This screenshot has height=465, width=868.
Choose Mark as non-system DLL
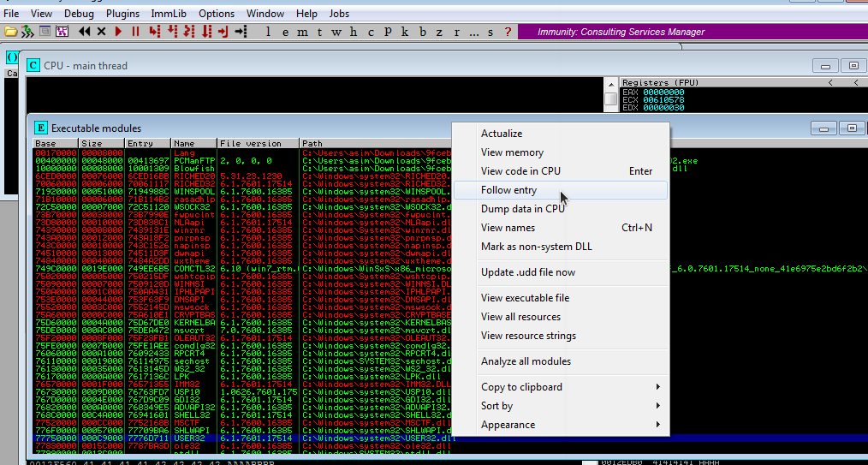560,247
